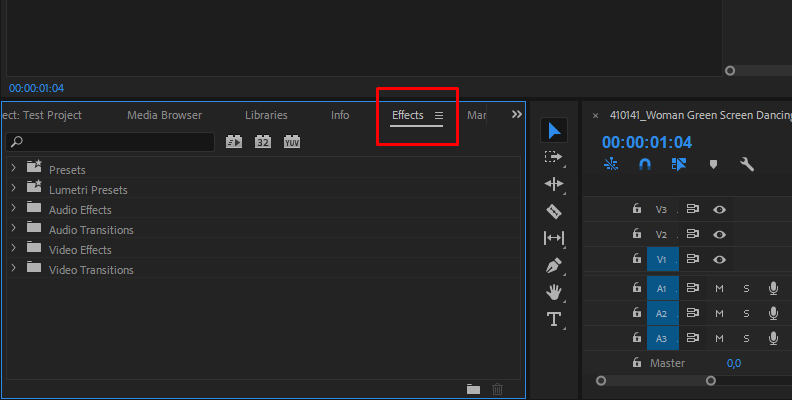Screen dimensions: 792x400
Task: Open the Libraries tab
Action: 266,115
